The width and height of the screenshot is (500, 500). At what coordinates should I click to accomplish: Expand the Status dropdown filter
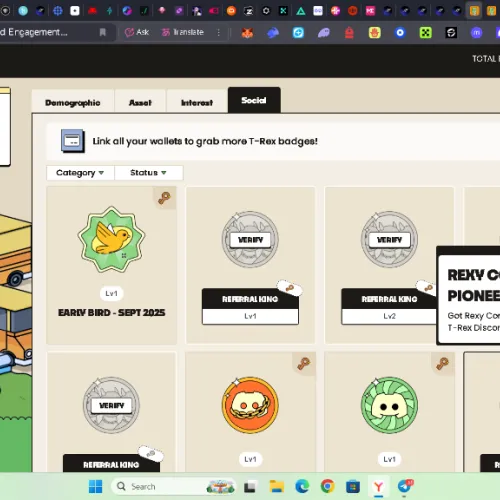pos(148,173)
